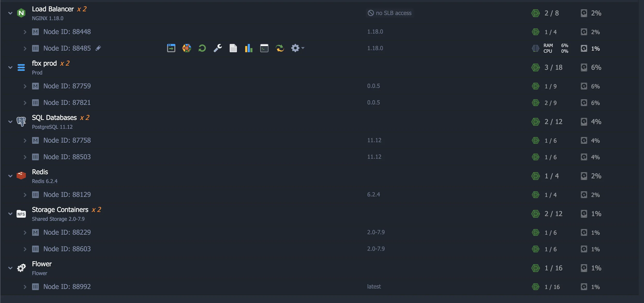Collapse the Storage Containers group
Image resolution: width=644 pixels, height=303 pixels.
tap(11, 213)
